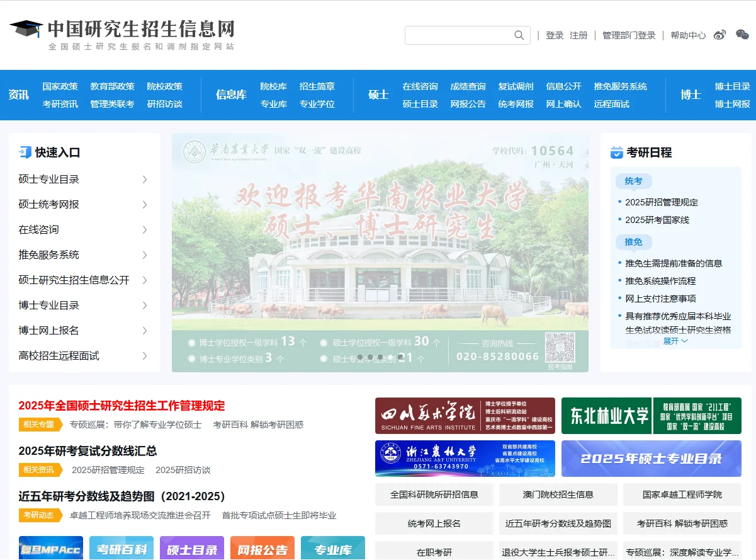The width and height of the screenshot is (756, 560).
Task: Click the 登录 link
Action: click(555, 36)
